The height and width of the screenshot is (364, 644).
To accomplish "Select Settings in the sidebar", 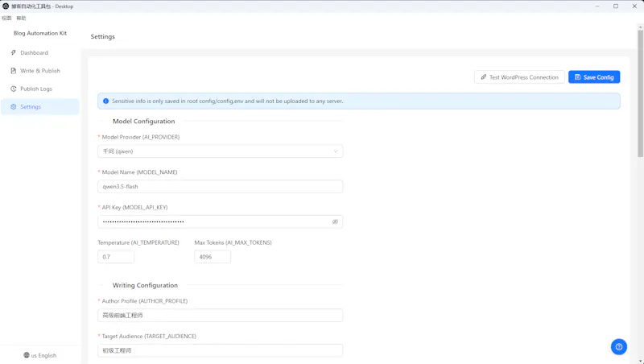I will (39, 107).
